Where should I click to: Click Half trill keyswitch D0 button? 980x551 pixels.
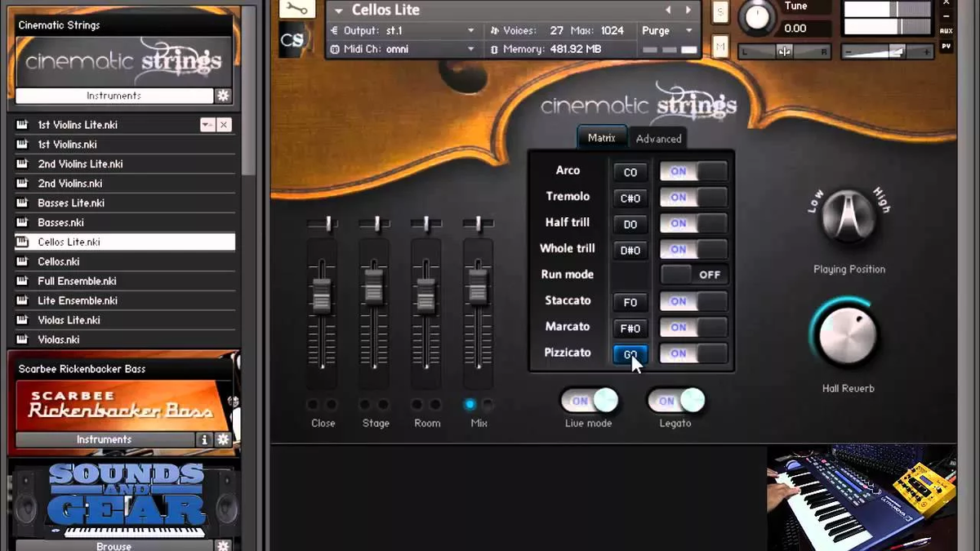click(630, 224)
